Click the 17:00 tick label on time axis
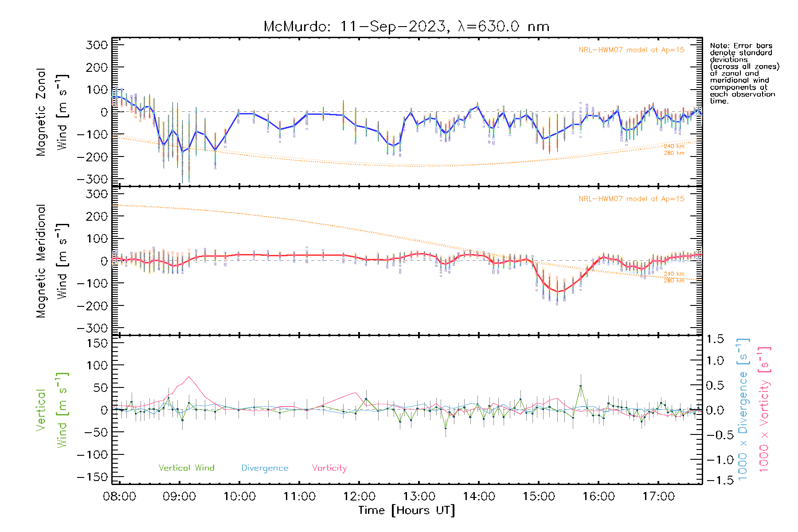 pos(658,496)
